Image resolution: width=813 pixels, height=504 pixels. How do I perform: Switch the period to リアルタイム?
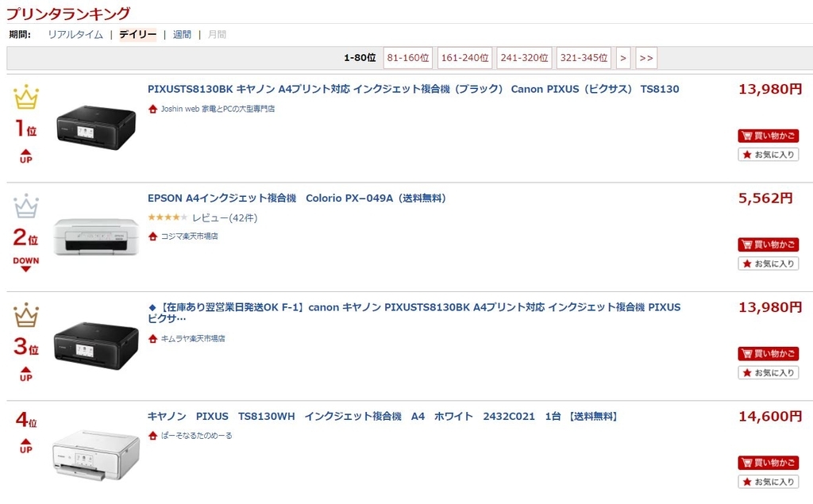point(75,35)
